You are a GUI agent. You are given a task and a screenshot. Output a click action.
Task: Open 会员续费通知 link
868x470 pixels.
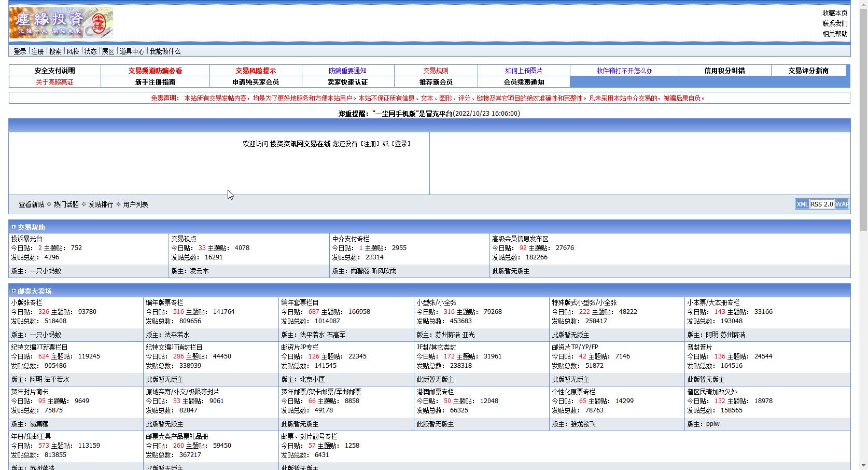(x=524, y=82)
